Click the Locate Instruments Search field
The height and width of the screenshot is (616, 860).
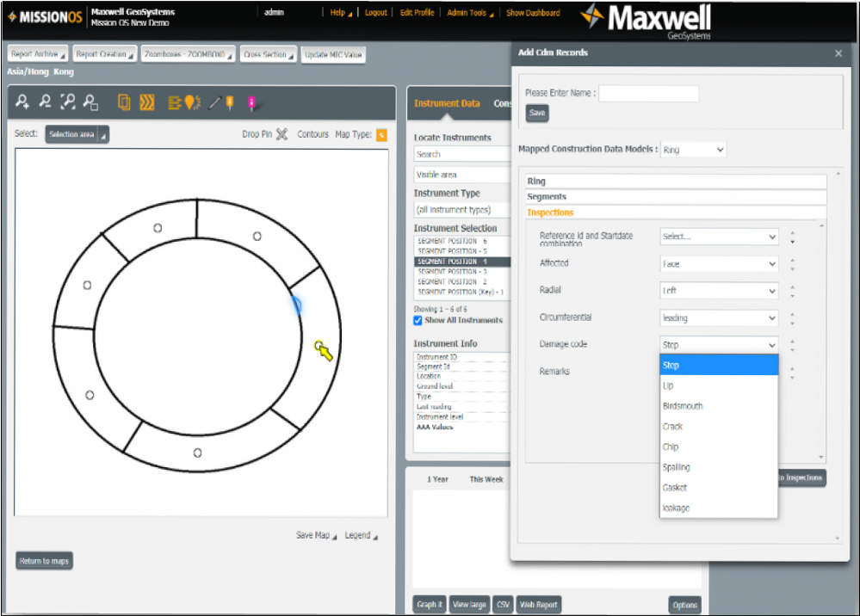pos(461,154)
